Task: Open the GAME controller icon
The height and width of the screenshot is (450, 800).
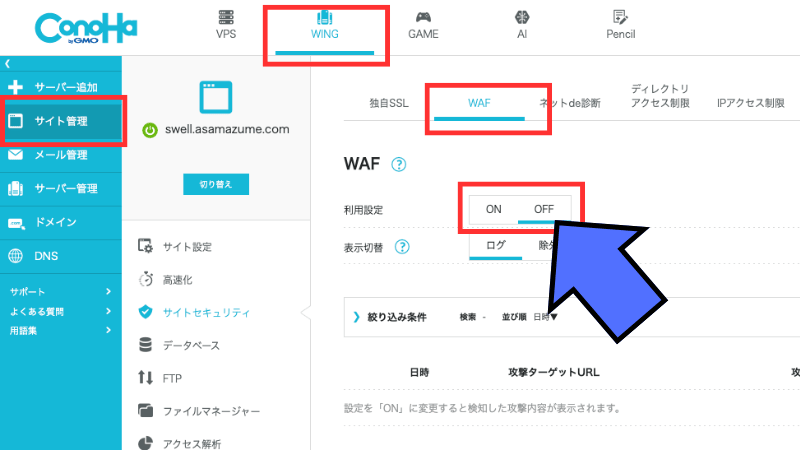Action: pos(423,17)
